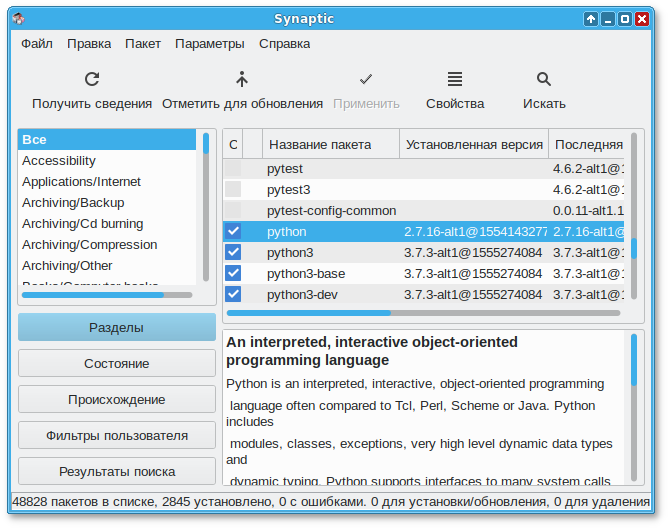This screenshot has height=528, width=668.
Task: Click the 0.0.11-alt1.1 latest version cell
Action: click(588, 211)
